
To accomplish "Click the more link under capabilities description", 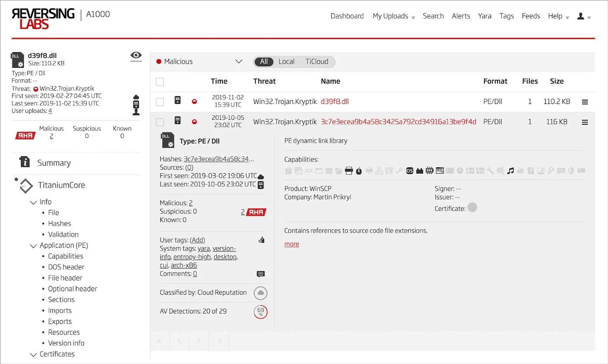I will [x=291, y=244].
